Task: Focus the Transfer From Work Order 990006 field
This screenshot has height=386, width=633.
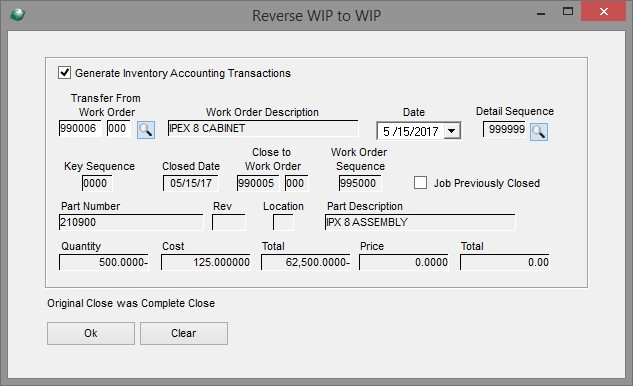Action: (x=80, y=128)
